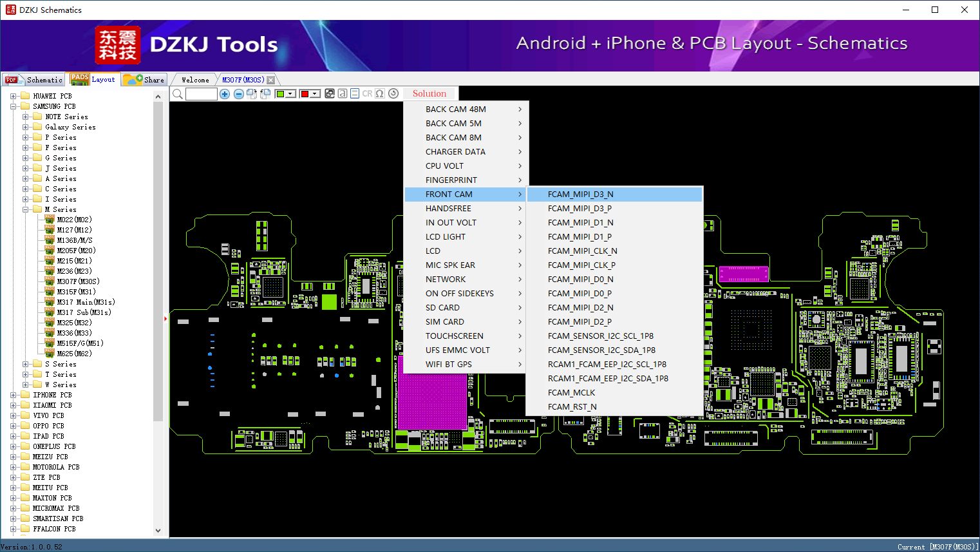Click the Omega symbol toolbar icon
Viewport: 980px width, 552px height.
pyautogui.click(x=380, y=93)
